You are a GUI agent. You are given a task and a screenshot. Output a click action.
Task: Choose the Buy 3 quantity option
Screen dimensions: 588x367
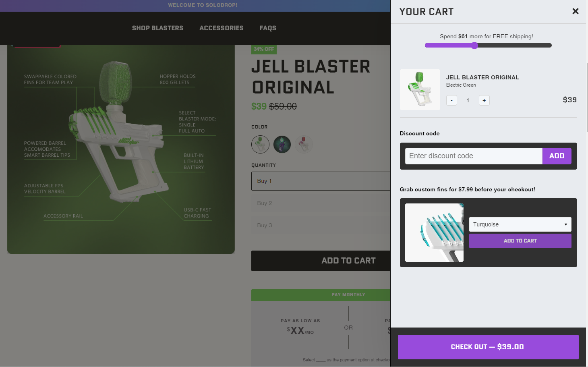tap(321, 226)
